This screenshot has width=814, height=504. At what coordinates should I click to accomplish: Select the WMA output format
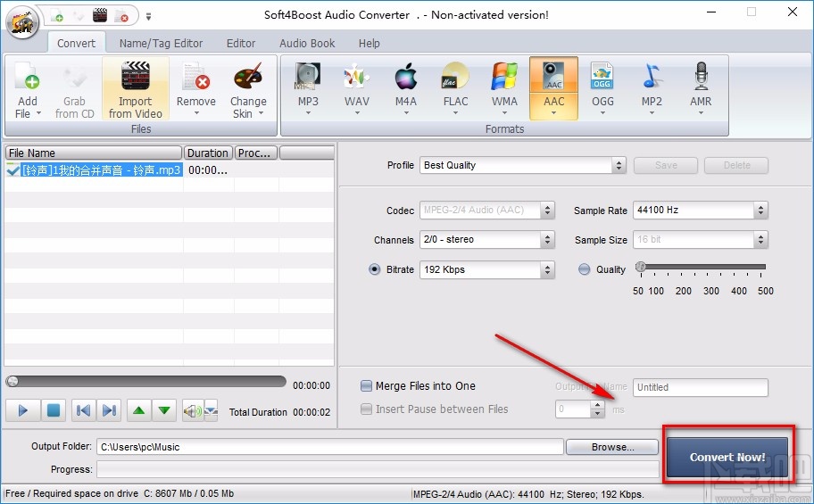coord(504,89)
